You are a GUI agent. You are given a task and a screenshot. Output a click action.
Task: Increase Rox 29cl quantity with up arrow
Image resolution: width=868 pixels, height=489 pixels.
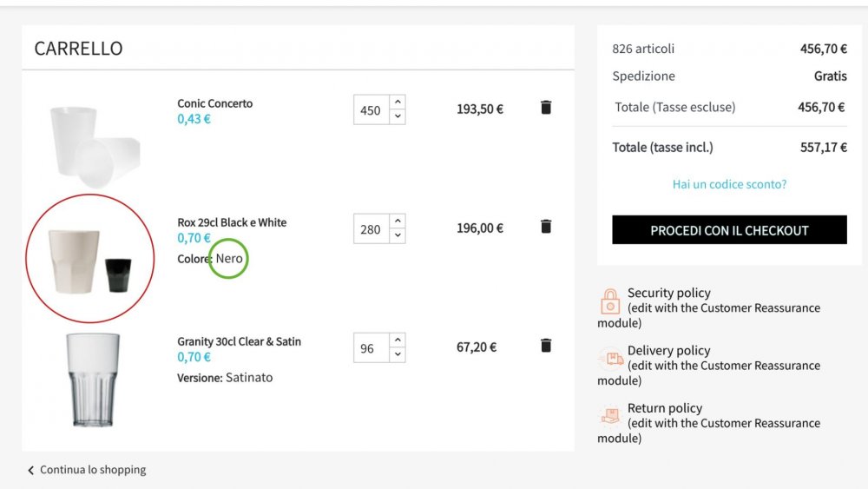pyautogui.click(x=398, y=221)
